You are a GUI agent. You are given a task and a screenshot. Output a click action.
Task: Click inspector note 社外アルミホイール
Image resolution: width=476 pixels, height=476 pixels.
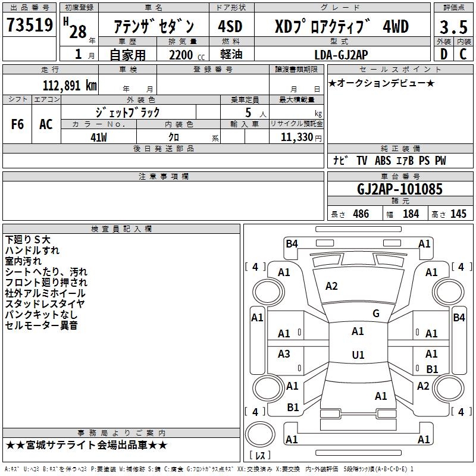[x=45, y=293]
